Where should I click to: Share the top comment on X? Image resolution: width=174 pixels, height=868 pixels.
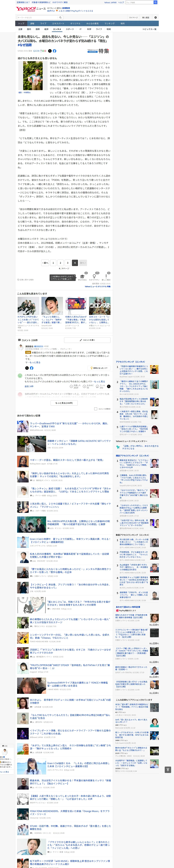tap(27, 368)
